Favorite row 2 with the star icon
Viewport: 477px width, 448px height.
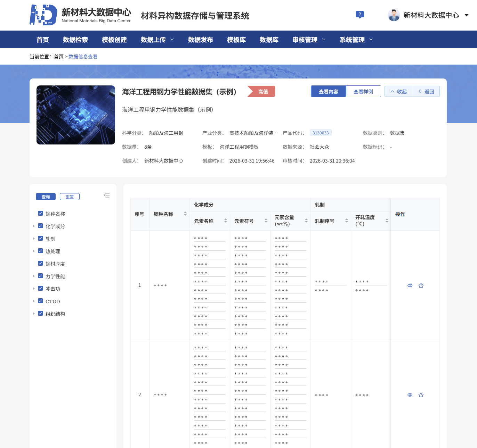pyautogui.click(x=421, y=395)
